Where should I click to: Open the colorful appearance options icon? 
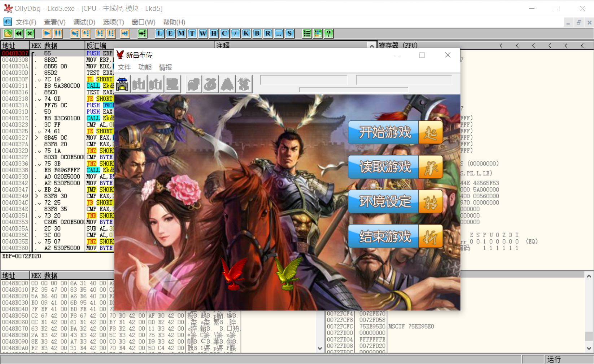point(318,34)
